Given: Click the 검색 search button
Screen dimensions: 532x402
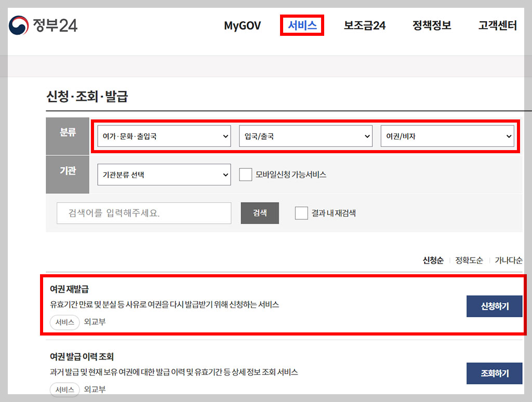Looking at the screenshot, I should [x=259, y=213].
